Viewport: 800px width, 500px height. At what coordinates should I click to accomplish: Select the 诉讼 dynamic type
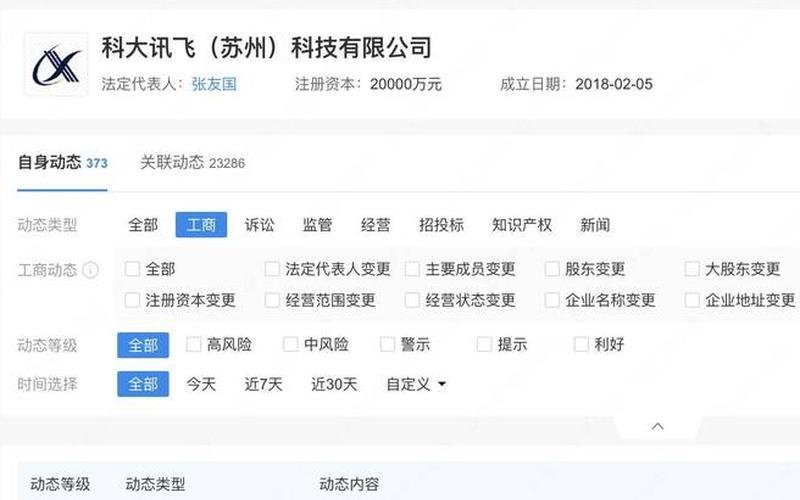pos(259,225)
